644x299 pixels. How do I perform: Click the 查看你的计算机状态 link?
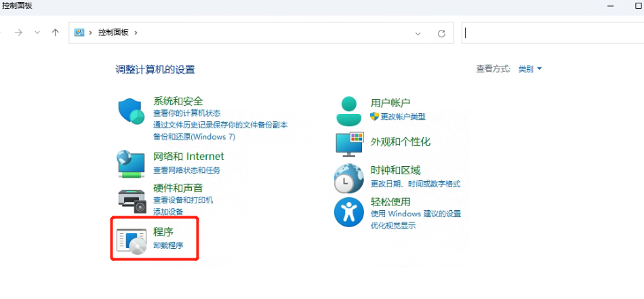pos(187,113)
